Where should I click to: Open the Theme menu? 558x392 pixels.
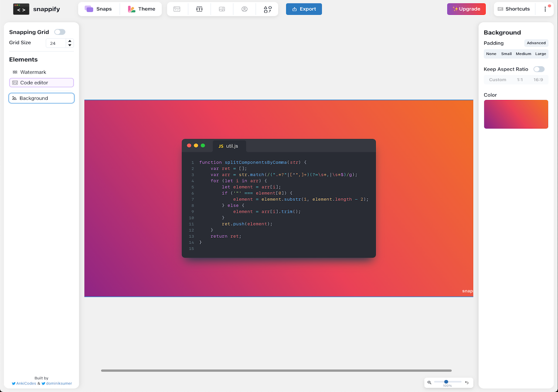point(141,9)
